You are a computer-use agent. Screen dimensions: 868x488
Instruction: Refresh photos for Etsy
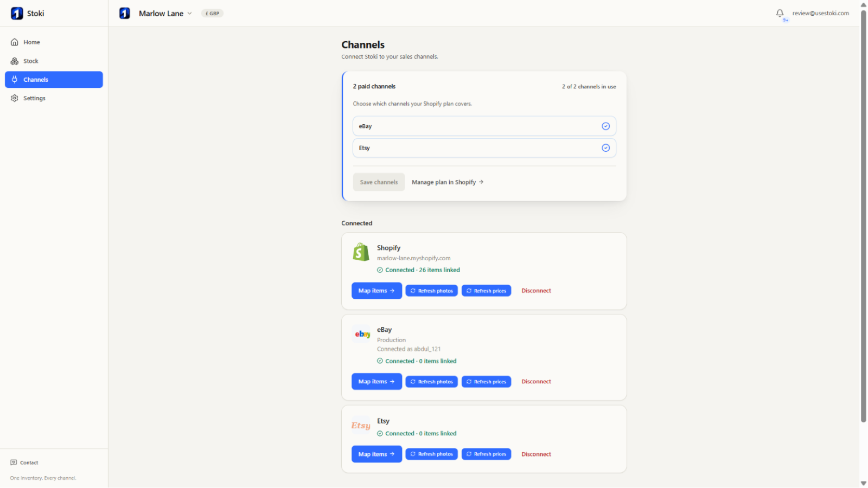coord(431,454)
